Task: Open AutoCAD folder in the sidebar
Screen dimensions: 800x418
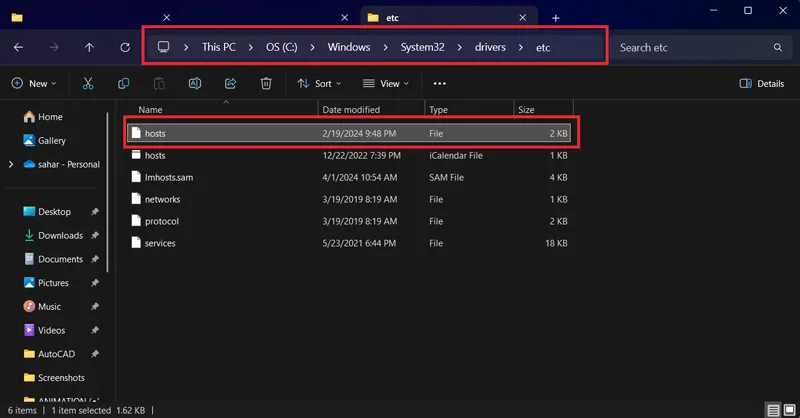Action: (x=49, y=354)
